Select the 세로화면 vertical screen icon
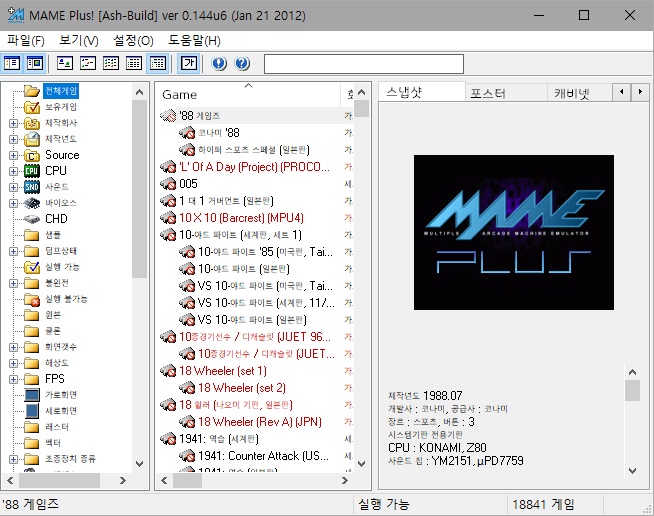 coord(32,411)
